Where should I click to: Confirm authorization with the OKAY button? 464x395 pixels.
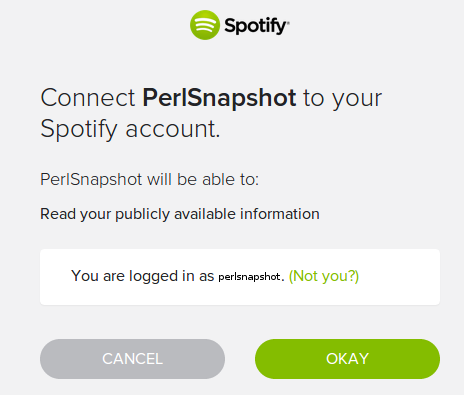click(347, 359)
